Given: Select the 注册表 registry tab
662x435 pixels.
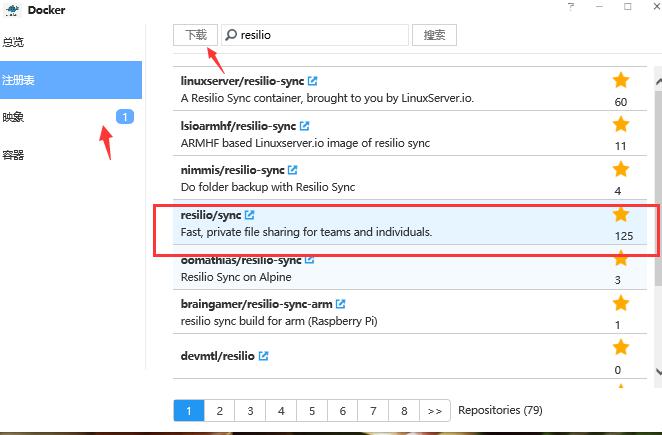Looking at the screenshot, I should click(20, 80).
